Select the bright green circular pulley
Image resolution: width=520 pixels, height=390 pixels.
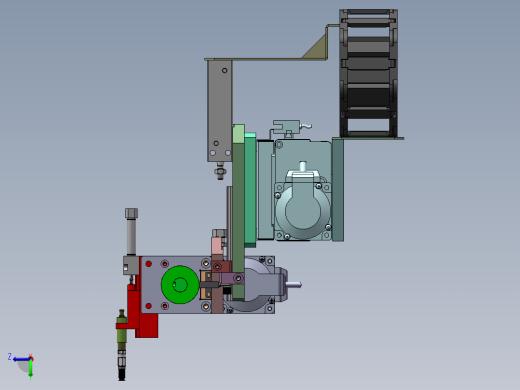pos(180,285)
